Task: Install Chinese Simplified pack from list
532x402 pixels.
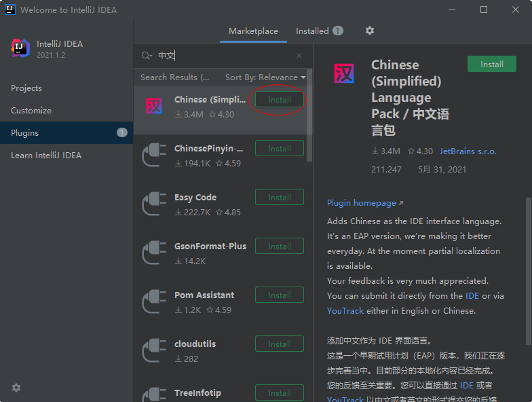Action: (280, 99)
